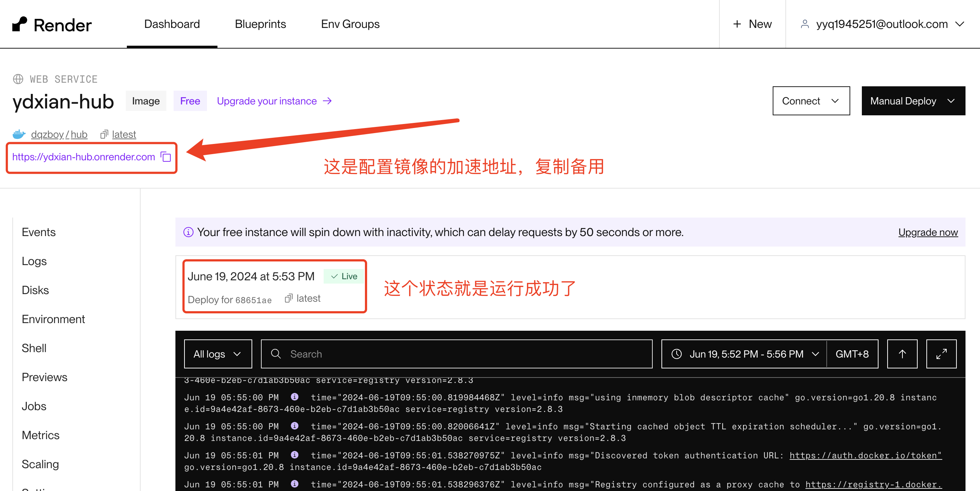Change the GMT+8 timezone selector
Viewport: 980px width, 491px height.
pos(852,354)
